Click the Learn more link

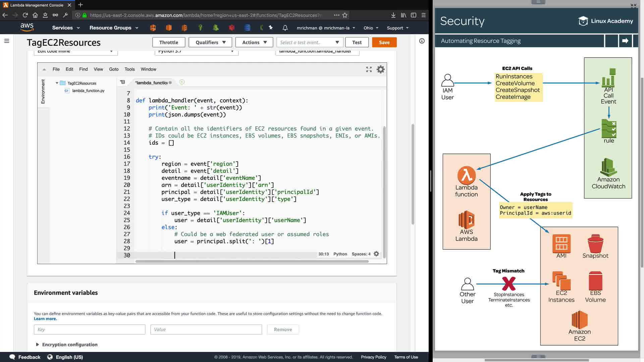(x=45, y=319)
